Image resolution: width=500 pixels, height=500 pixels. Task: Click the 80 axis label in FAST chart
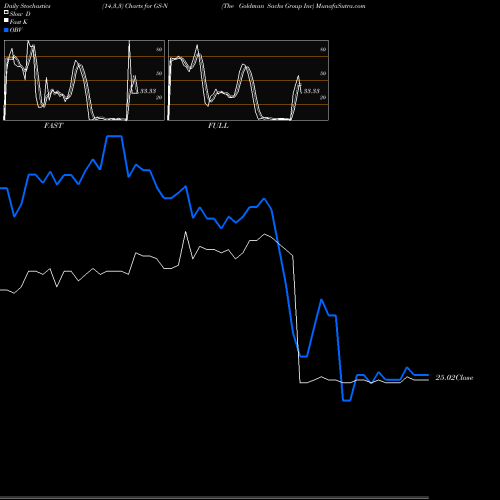pyautogui.click(x=159, y=49)
